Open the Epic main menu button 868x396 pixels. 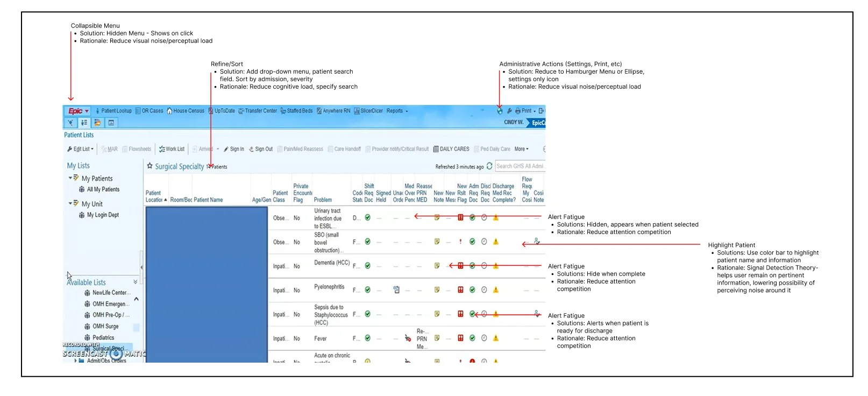[78, 111]
